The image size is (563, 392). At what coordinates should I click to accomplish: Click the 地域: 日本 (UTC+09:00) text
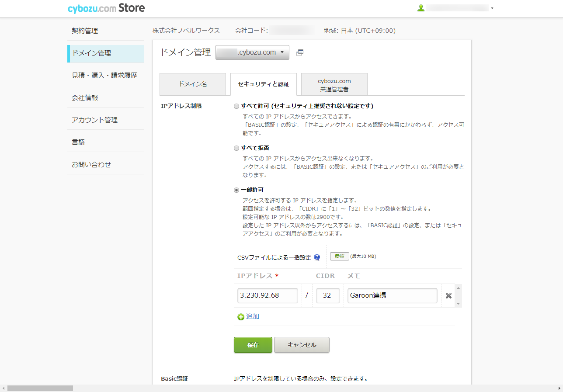click(360, 31)
